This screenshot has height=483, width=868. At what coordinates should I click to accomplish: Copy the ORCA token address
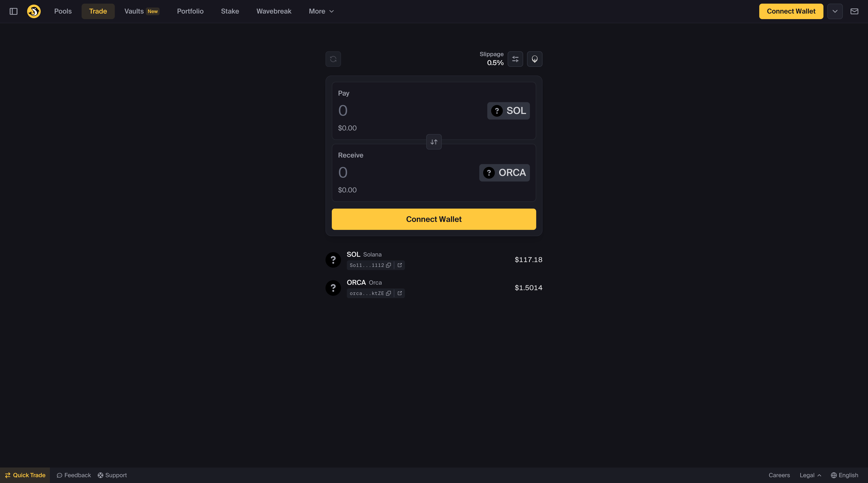point(388,293)
